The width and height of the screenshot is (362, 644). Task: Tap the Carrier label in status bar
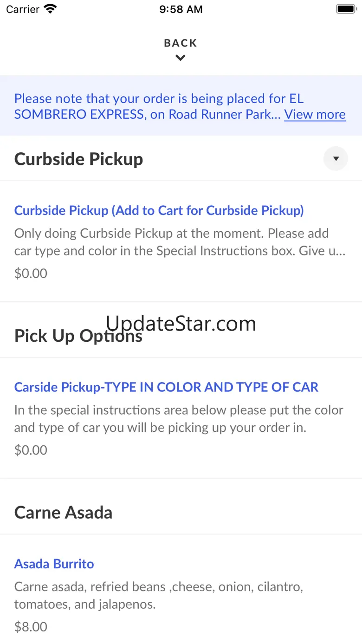point(23,9)
